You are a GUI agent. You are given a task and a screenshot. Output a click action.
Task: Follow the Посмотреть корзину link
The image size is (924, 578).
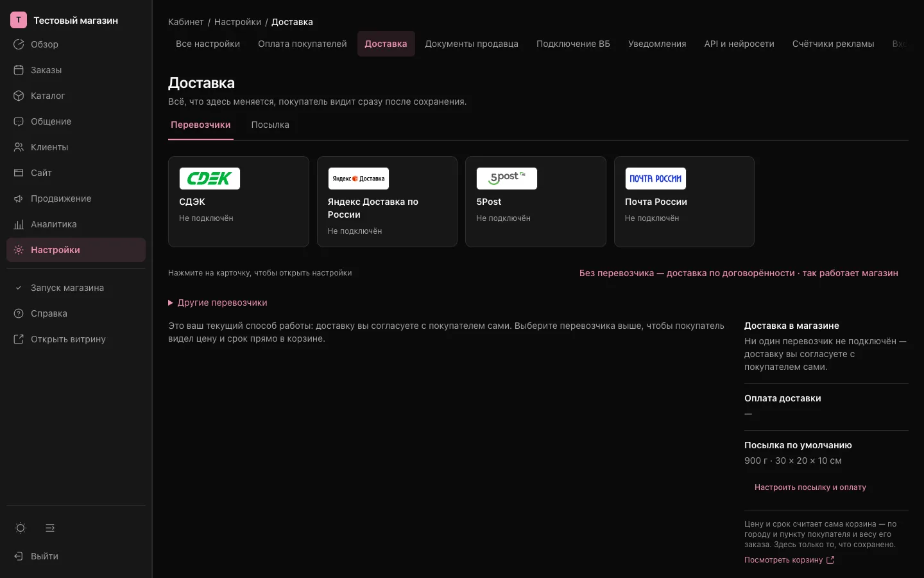pyautogui.click(x=789, y=560)
